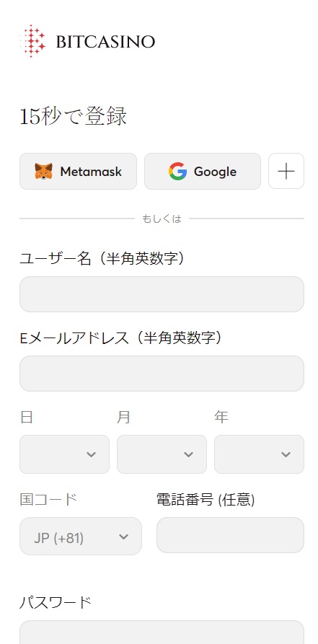Viewport: 318px width, 644px height.
Task: Click the red Bitcasino diamond logo icon
Action: point(32,40)
